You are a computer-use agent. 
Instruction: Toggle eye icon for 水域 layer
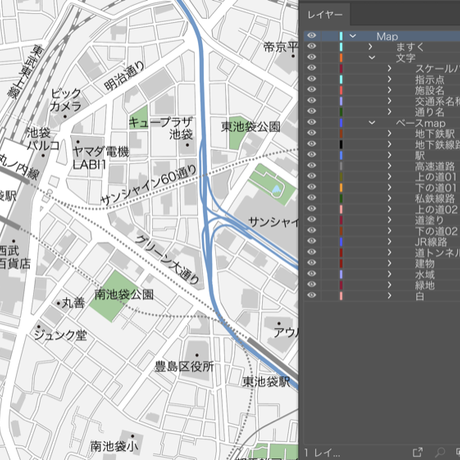[x=311, y=274]
